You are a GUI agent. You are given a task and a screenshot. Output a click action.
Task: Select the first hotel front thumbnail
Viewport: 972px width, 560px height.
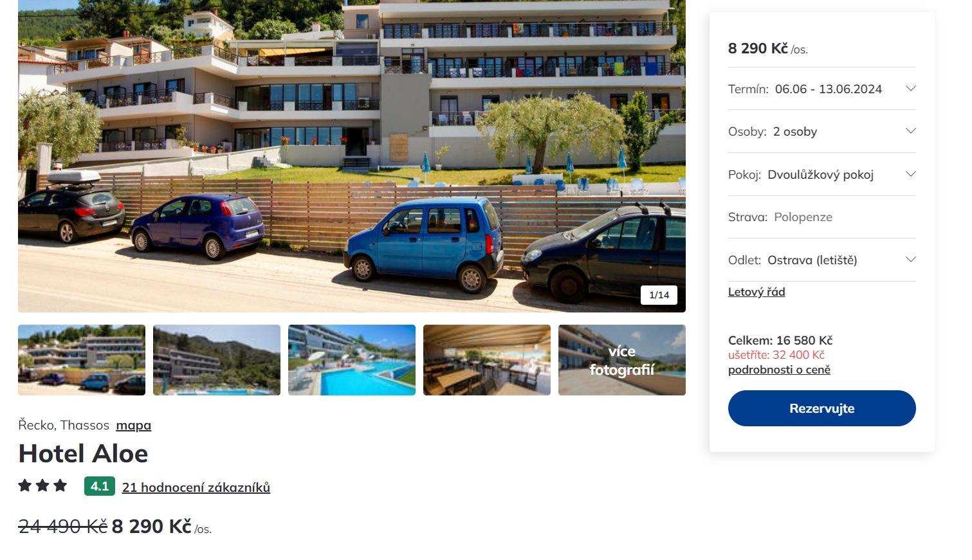pos(82,360)
